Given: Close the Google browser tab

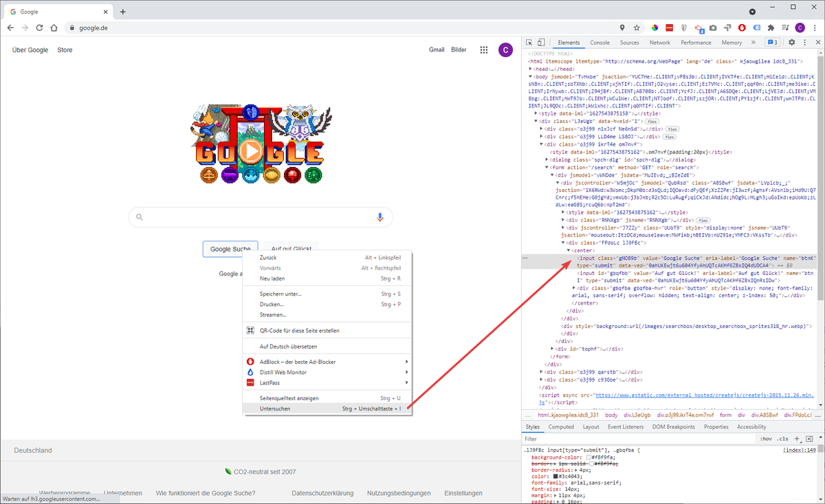Looking at the screenshot, I should (x=105, y=12).
